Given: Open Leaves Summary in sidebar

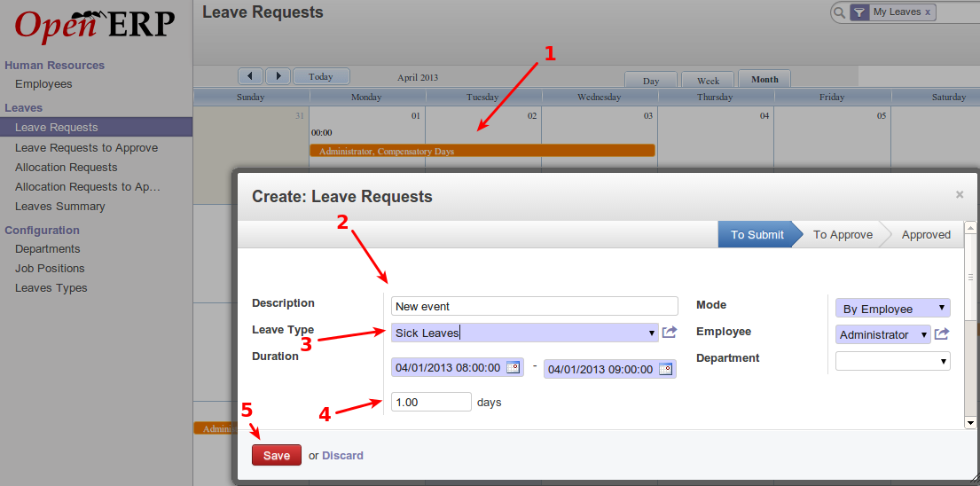Looking at the screenshot, I should click(x=60, y=207).
